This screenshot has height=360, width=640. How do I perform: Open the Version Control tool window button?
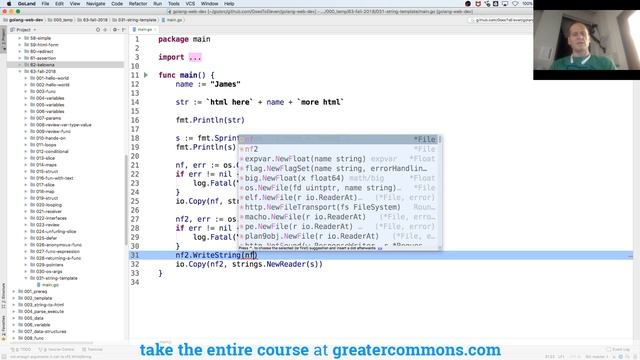pyautogui.click(x=56, y=350)
